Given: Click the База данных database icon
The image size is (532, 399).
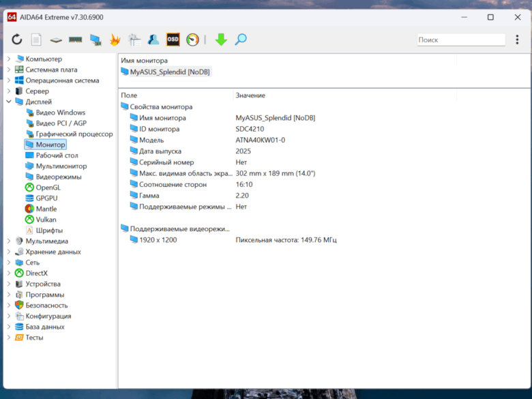Looking at the screenshot, I should tap(19, 327).
